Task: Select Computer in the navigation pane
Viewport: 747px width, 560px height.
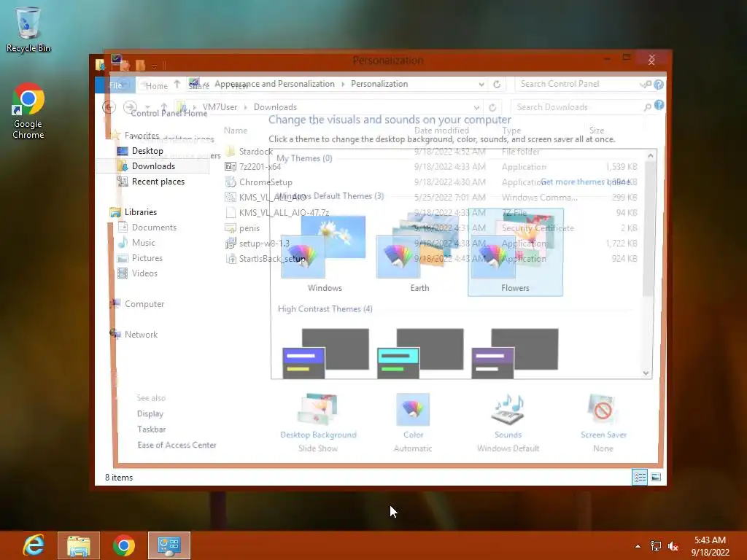Action: [x=144, y=304]
